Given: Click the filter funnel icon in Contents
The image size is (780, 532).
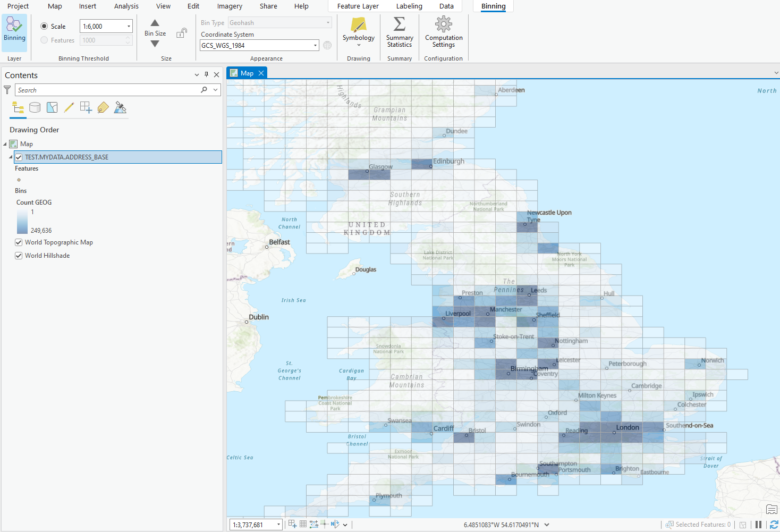Looking at the screenshot, I should pos(7,89).
